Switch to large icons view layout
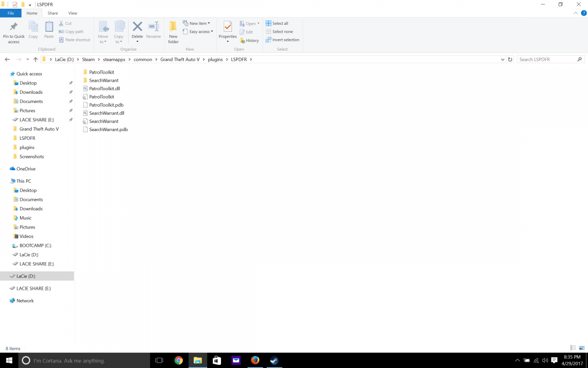 tap(582, 348)
